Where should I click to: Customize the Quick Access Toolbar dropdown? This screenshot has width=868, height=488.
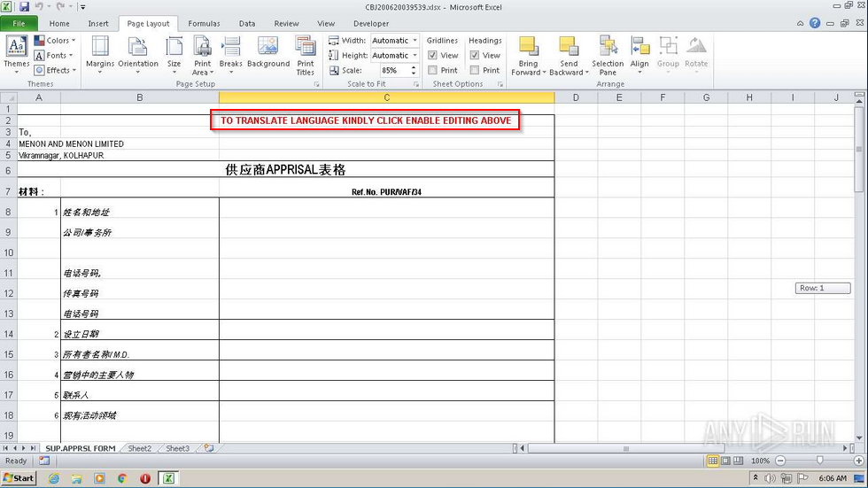(x=83, y=7)
